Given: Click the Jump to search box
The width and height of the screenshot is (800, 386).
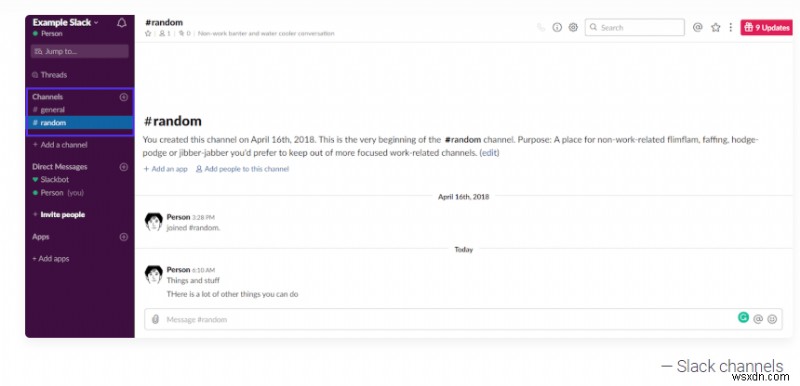Looking at the screenshot, I should click(80, 52).
